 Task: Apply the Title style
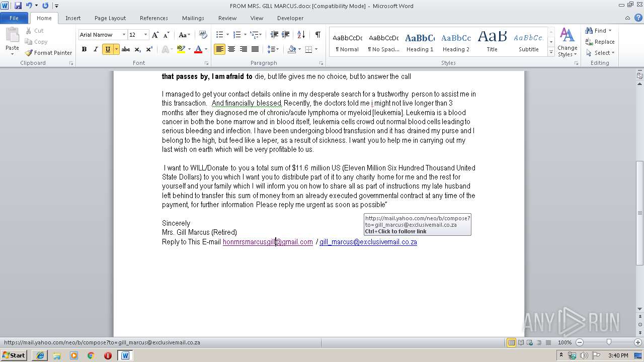pyautogui.click(x=492, y=42)
